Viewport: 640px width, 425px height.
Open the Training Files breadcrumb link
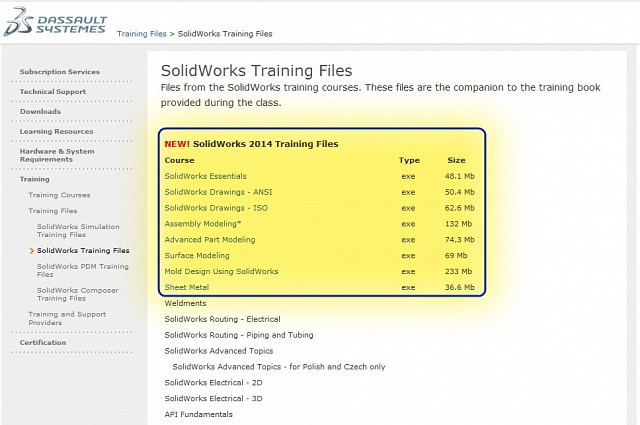pyautogui.click(x=142, y=34)
